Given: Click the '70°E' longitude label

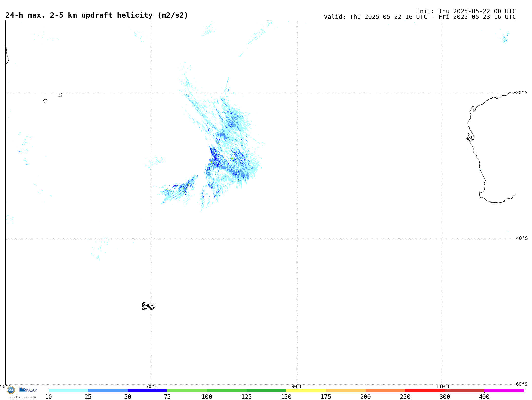Looking at the screenshot, I should click(151, 387).
